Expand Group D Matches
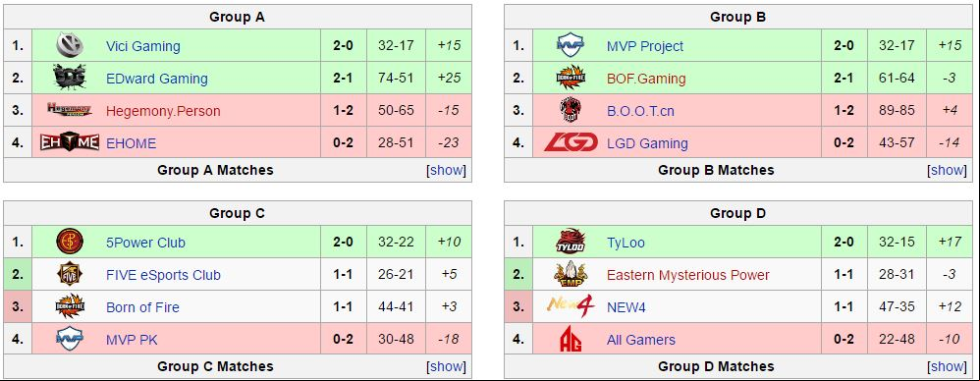The width and height of the screenshot is (980, 381). (x=947, y=366)
